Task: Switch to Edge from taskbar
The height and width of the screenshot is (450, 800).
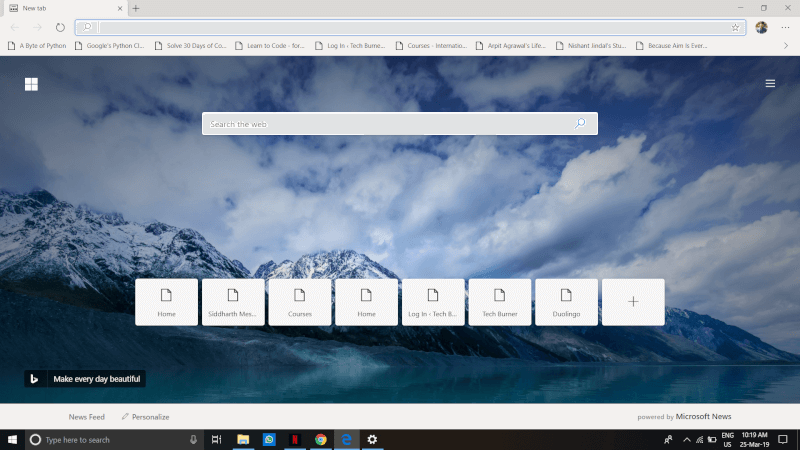Action: tap(346, 440)
